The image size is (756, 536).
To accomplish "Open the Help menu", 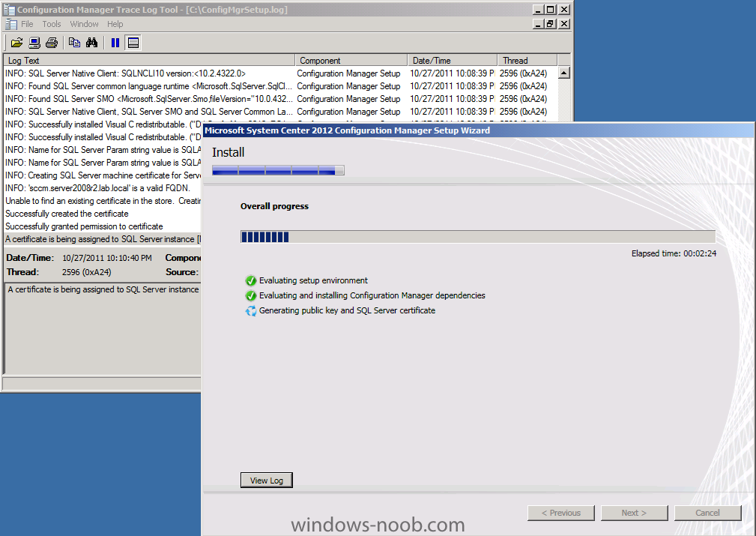I will pos(115,24).
